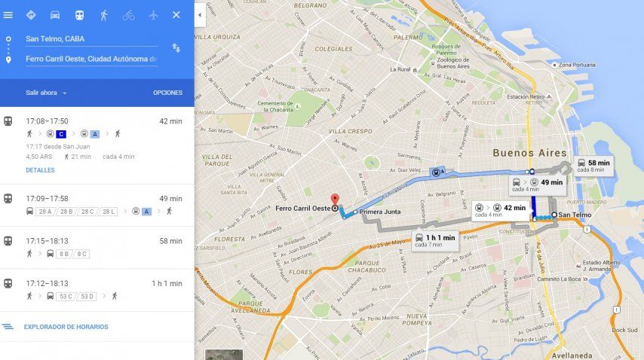Close the directions panel with X
644x360 pixels.
click(x=176, y=15)
